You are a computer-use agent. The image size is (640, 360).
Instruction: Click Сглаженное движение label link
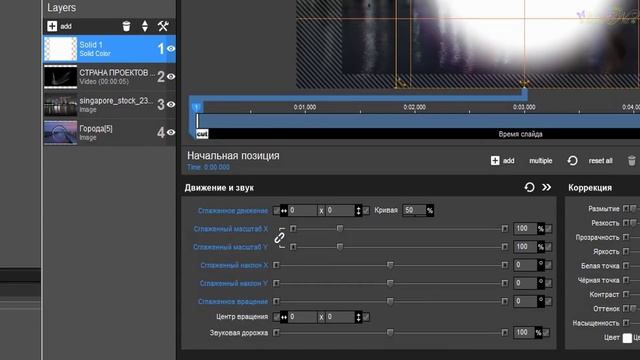pyautogui.click(x=233, y=211)
